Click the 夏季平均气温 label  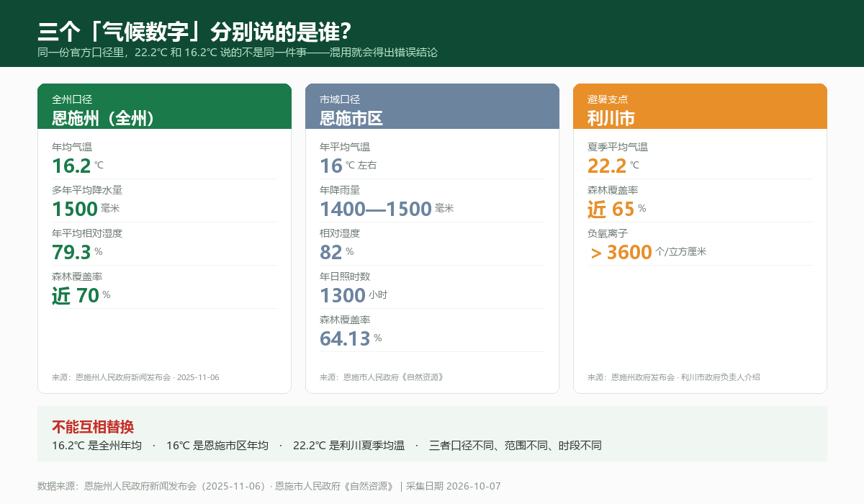point(618,147)
